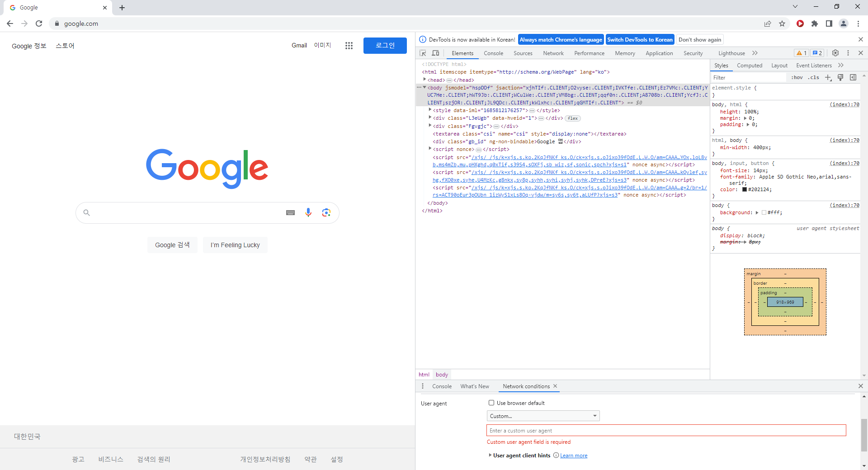The height and width of the screenshot is (470, 868).
Task: Open DevTools customize three-dot menu
Action: tap(848, 53)
